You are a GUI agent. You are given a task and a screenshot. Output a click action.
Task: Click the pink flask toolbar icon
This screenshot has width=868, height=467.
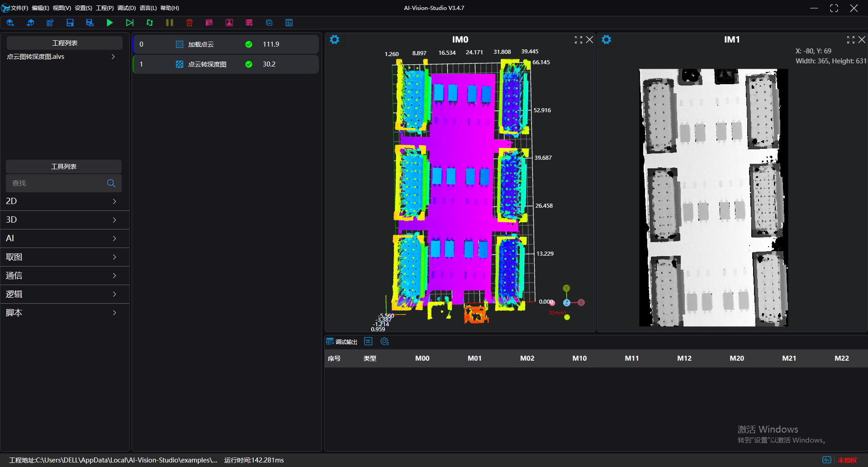[229, 23]
